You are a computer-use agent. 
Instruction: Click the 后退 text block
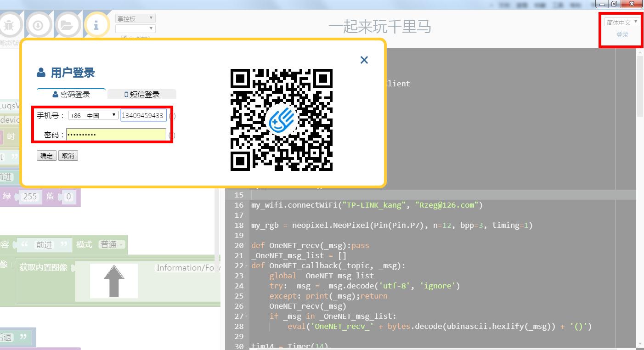[6, 337]
